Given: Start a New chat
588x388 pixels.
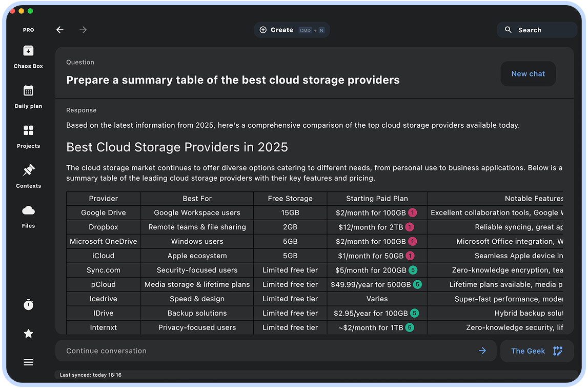Looking at the screenshot, I should point(528,74).
